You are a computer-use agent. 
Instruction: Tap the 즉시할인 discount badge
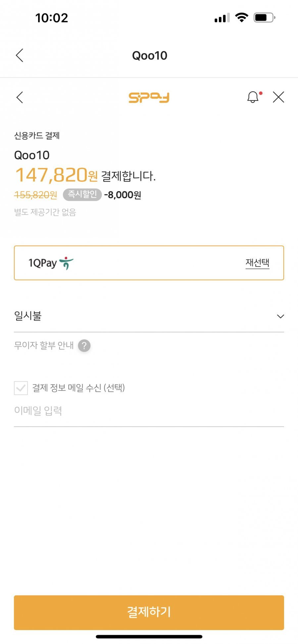82,194
